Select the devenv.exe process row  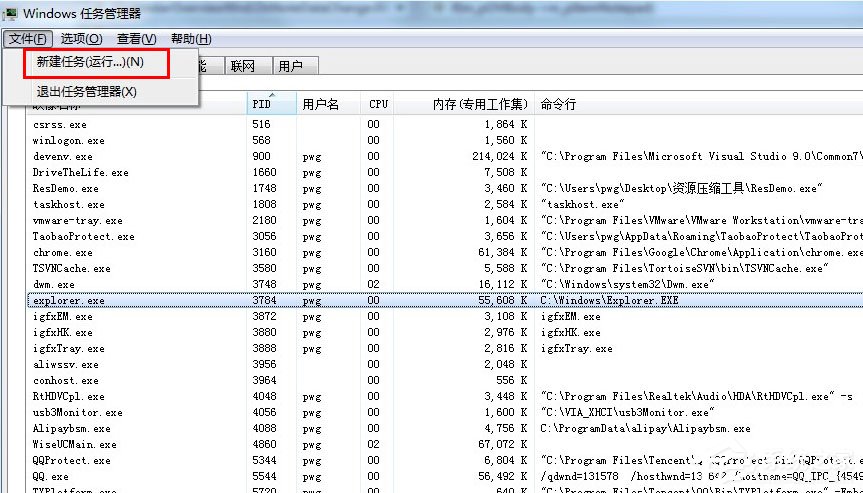coord(445,157)
